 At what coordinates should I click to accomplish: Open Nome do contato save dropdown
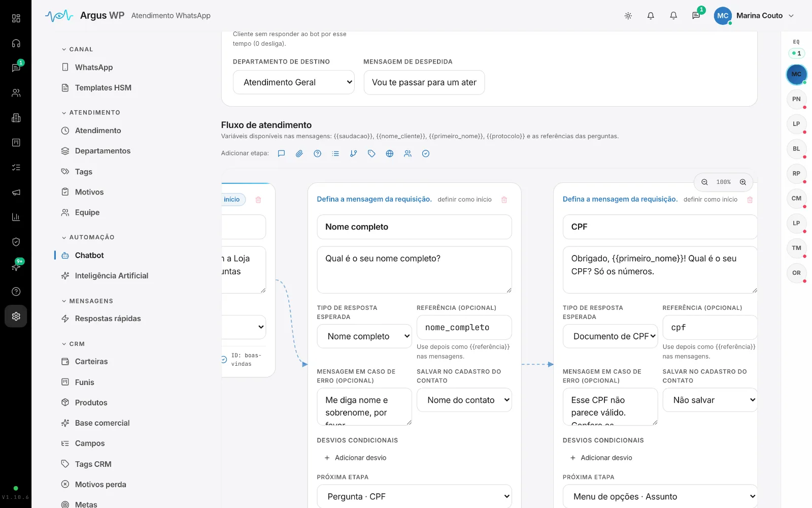[x=464, y=400]
